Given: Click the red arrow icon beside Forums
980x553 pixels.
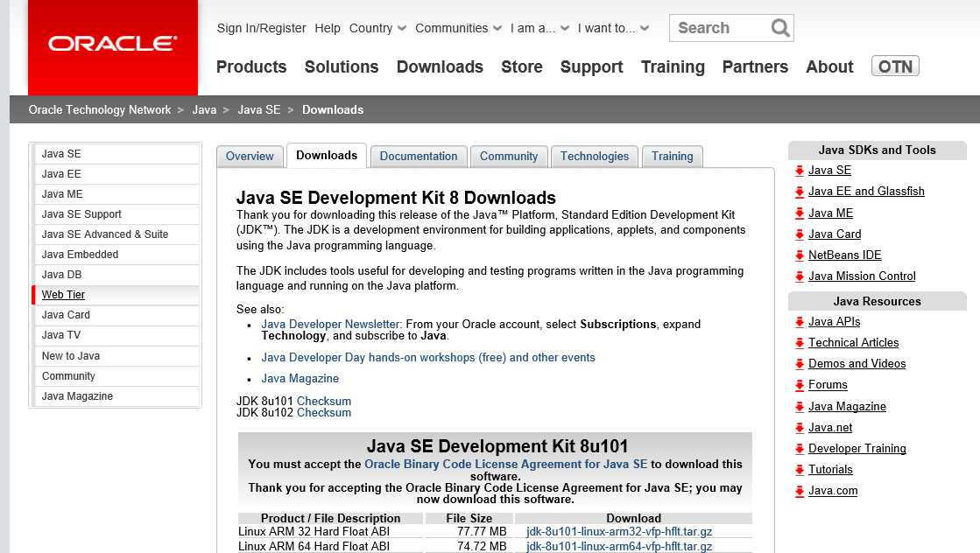Looking at the screenshot, I should click(x=800, y=385).
